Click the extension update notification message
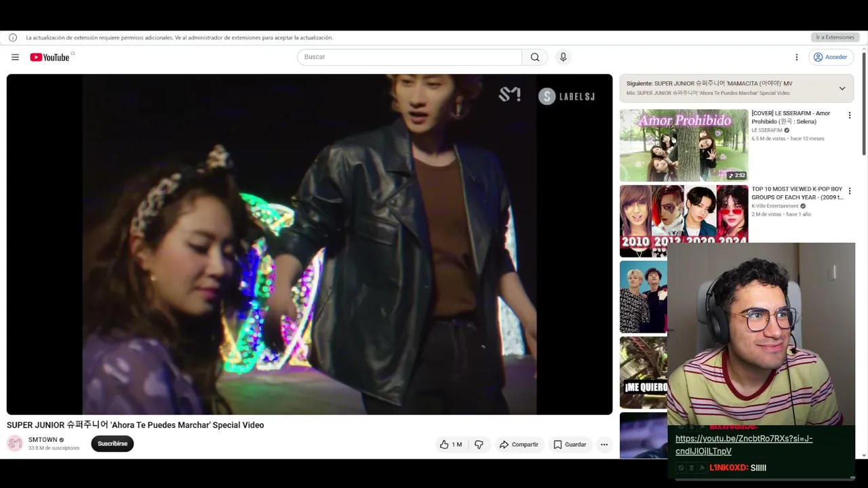 pos(179,37)
